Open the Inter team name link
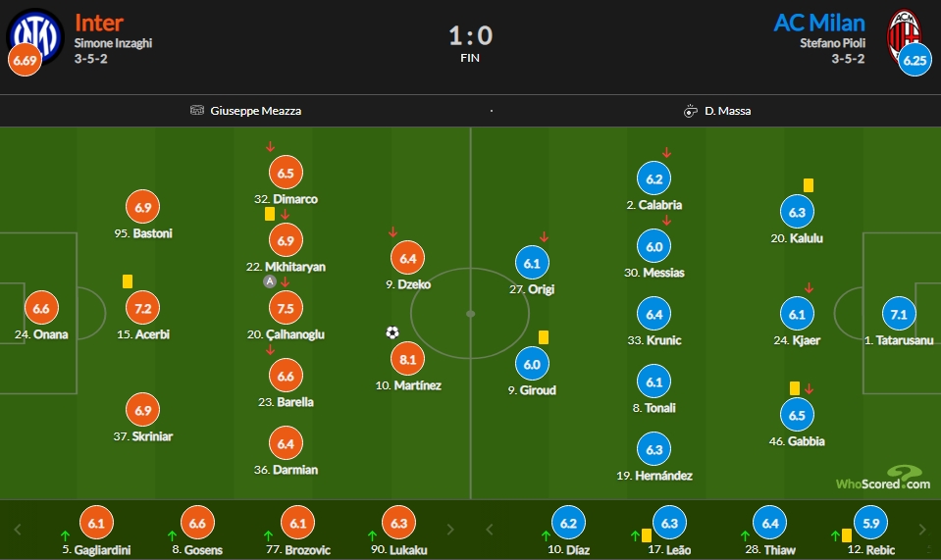The height and width of the screenshot is (560, 941). click(x=99, y=23)
